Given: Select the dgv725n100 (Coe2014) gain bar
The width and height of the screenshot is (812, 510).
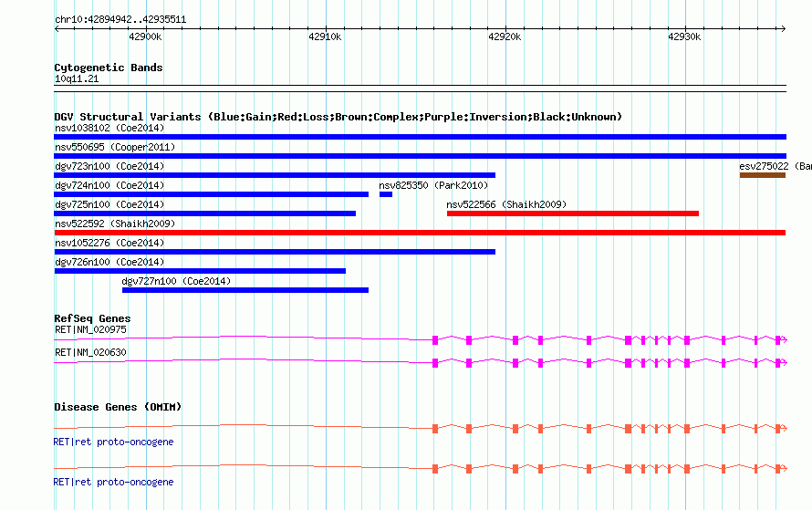Looking at the screenshot, I should [x=204, y=213].
